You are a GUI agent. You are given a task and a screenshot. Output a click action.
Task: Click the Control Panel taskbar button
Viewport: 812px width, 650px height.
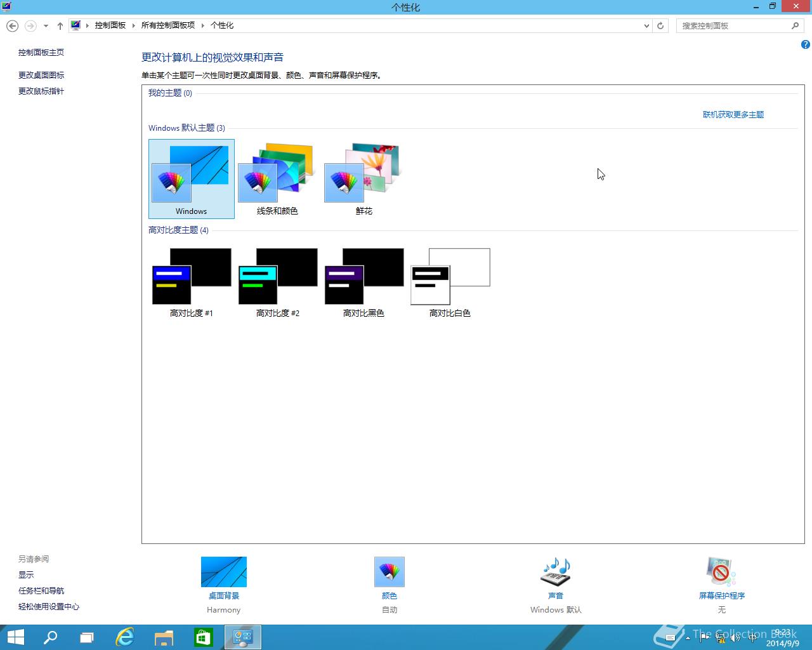[243, 637]
